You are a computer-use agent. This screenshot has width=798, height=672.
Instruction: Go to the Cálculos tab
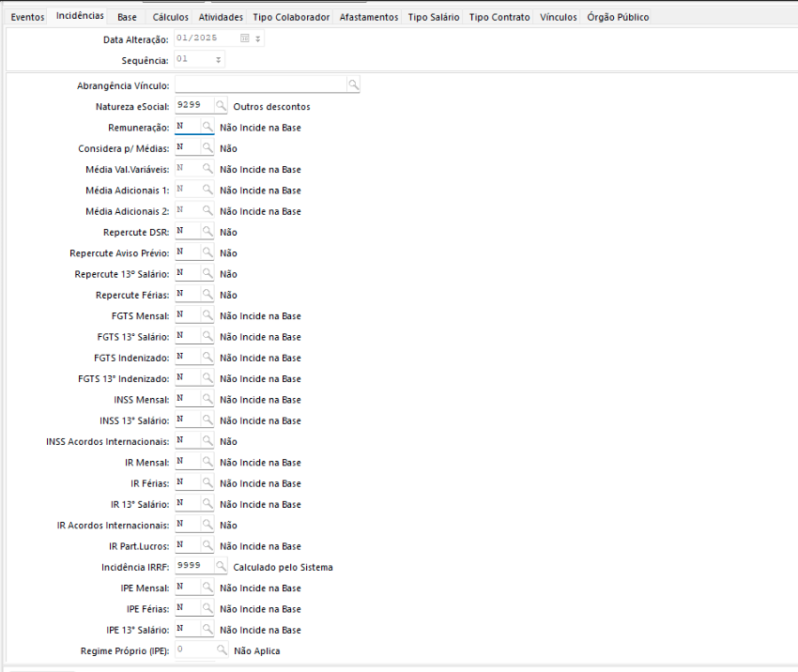171,17
